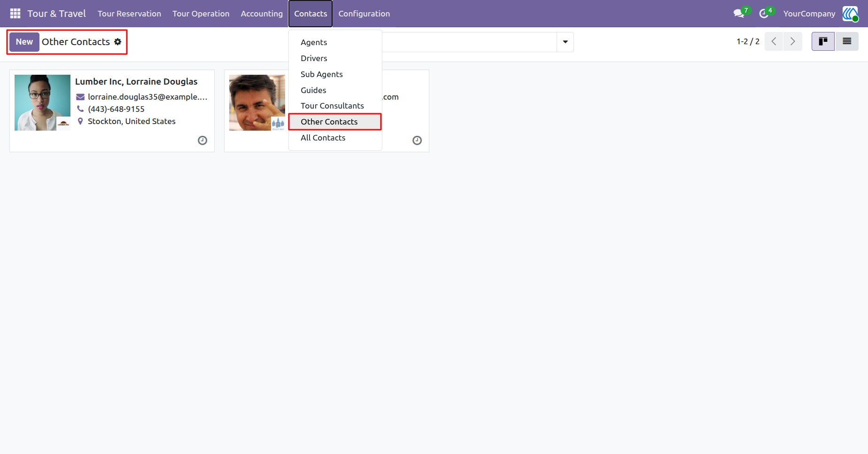
Task: Click the Other Contacts settings gear icon
Action: coord(118,42)
